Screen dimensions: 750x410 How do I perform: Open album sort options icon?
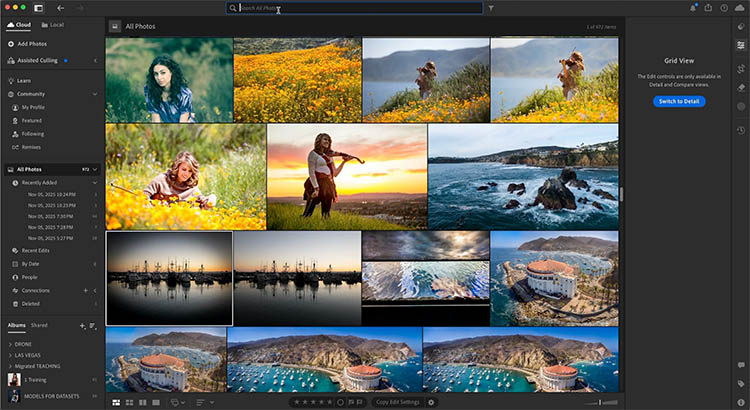pos(93,326)
